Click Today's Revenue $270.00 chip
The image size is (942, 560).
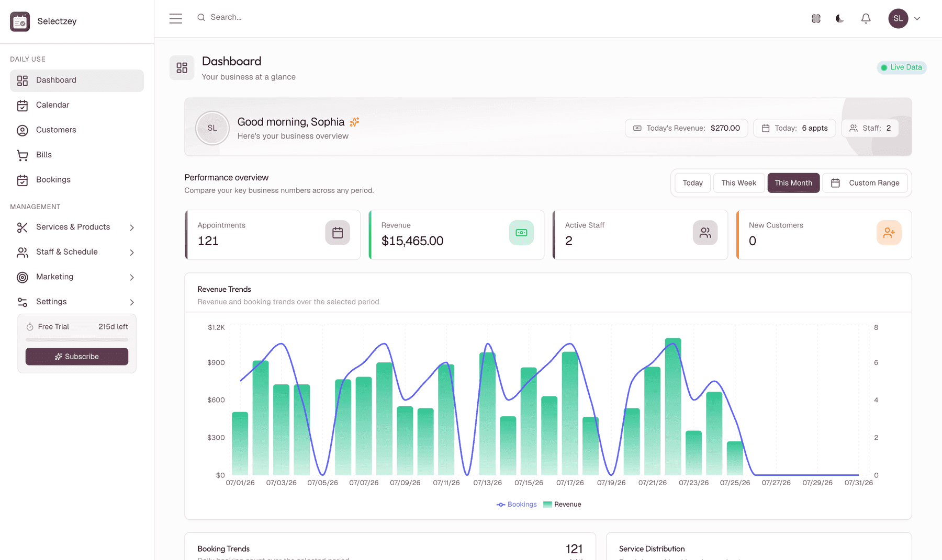pos(687,128)
